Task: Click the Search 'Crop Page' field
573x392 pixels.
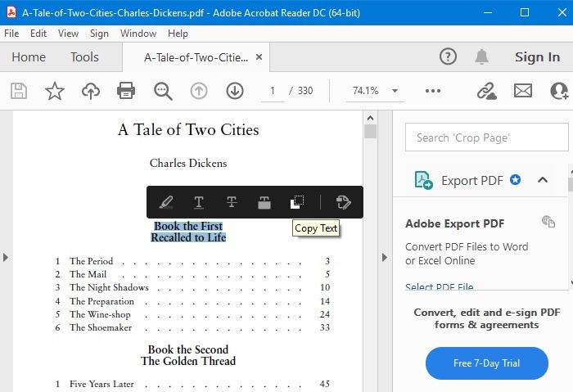Action: (x=487, y=137)
